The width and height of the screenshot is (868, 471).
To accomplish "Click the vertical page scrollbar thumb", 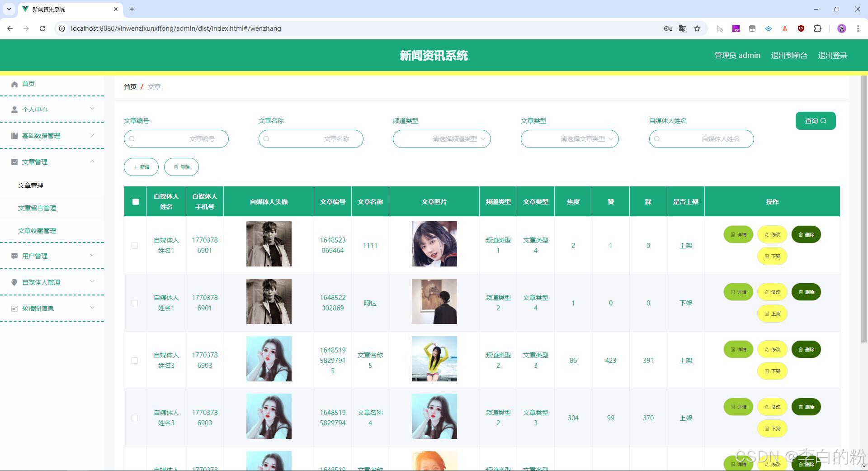I will [x=864, y=209].
